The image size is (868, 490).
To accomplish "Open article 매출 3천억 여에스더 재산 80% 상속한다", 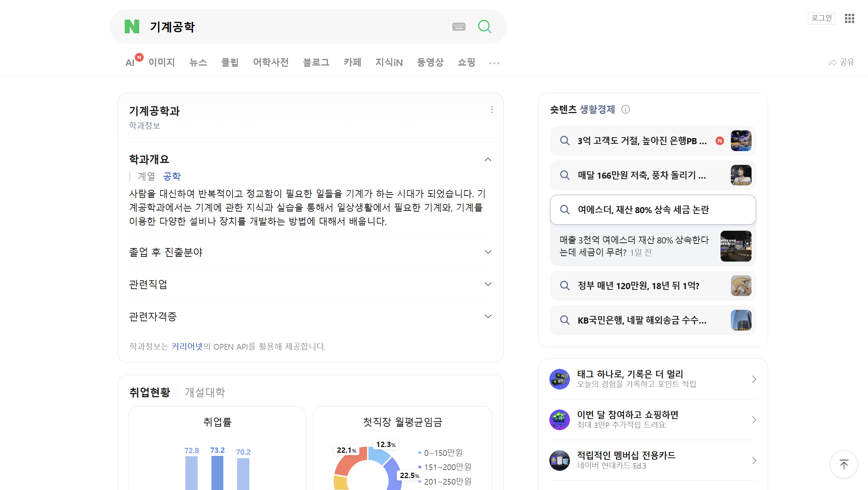I will click(x=634, y=246).
